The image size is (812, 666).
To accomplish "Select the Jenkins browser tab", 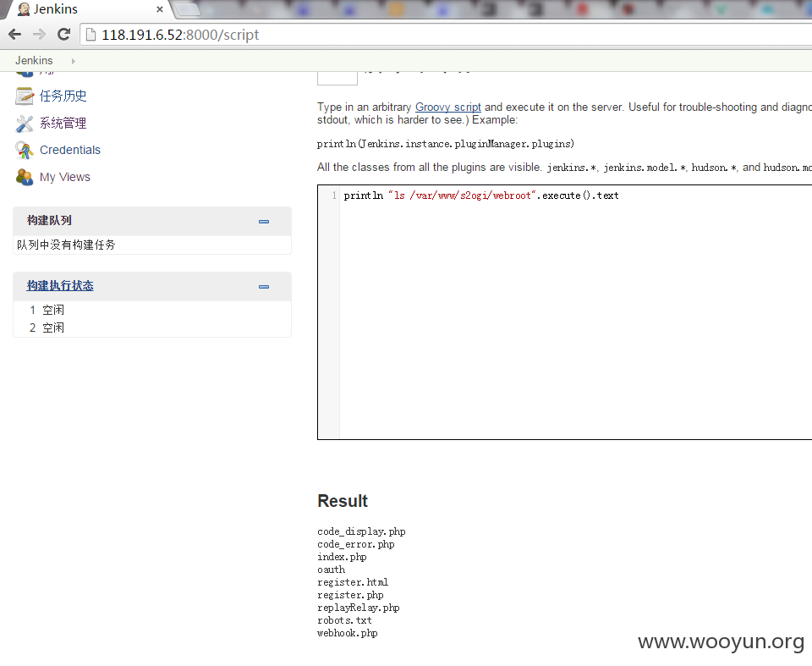I will point(88,9).
